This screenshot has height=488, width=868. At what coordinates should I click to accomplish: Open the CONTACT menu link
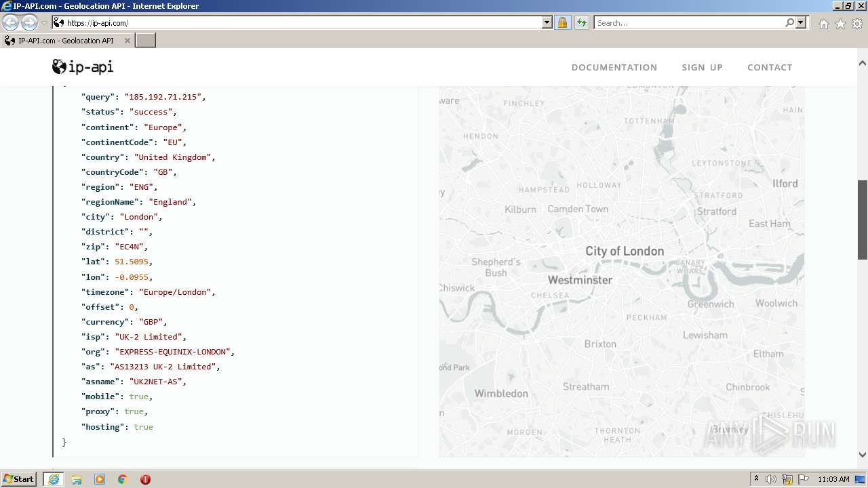pos(770,67)
